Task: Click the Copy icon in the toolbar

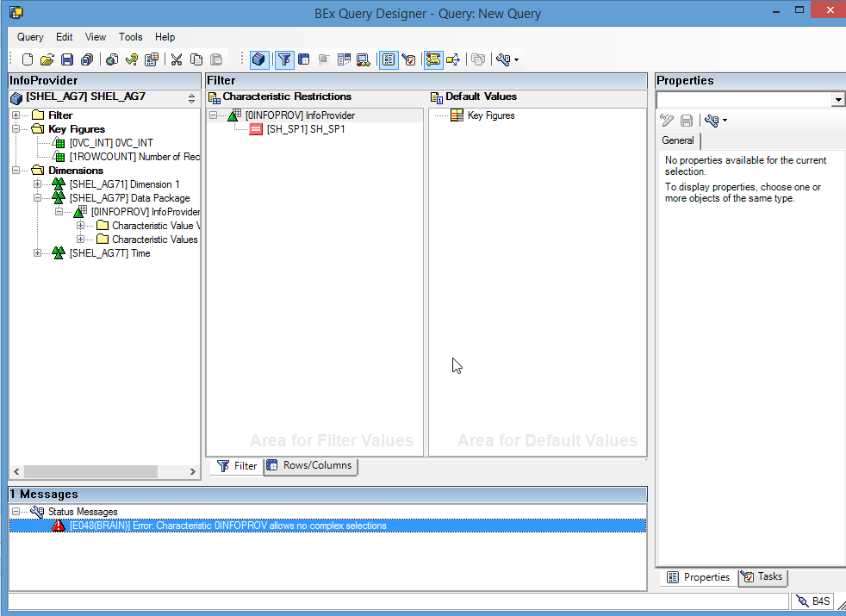Action: point(196,59)
